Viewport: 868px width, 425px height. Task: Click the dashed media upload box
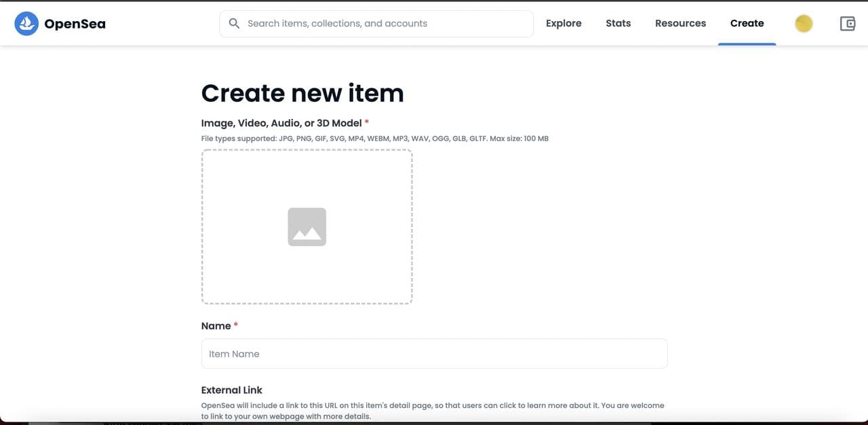[258, 183]
